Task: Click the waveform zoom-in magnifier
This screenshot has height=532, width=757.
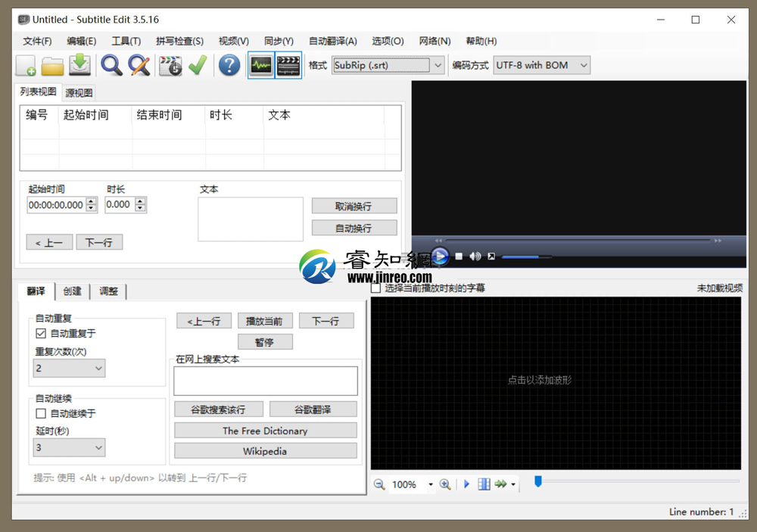Action: [446, 484]
